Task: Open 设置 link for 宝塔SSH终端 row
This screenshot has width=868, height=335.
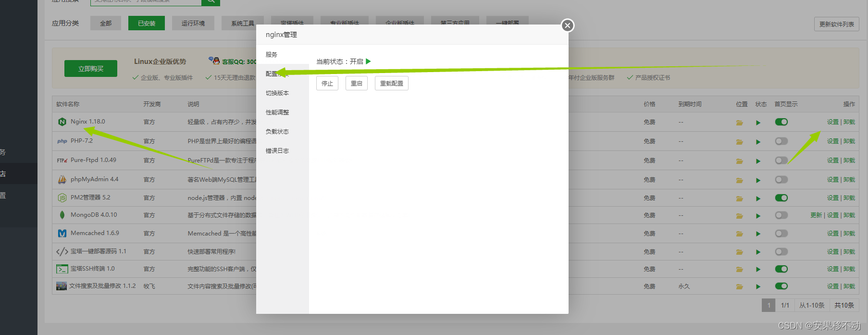Action: tap(833, 269)
